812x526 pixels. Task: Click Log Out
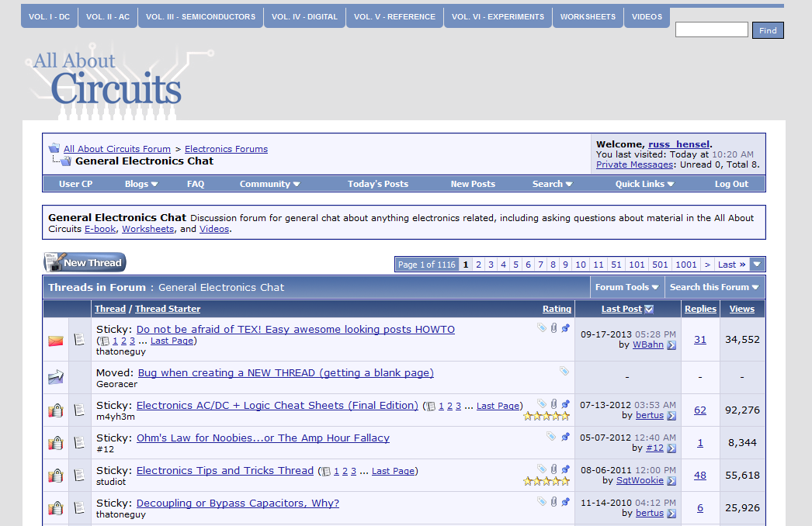click(x=731, y=184)
